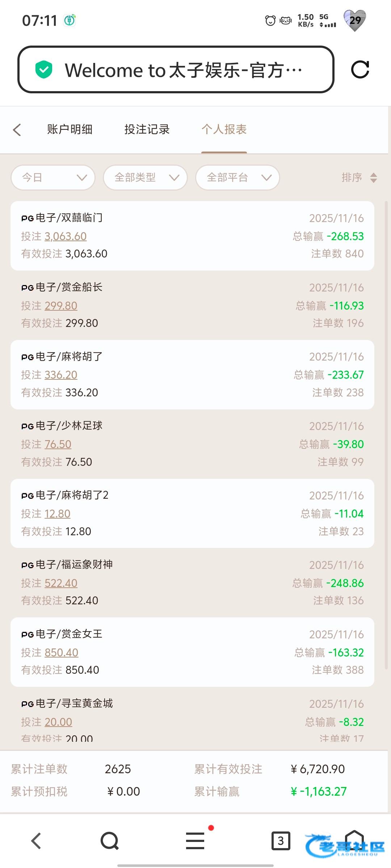Toggle the 排序 sort order arrows
The image size is (391, 868).
374,178
